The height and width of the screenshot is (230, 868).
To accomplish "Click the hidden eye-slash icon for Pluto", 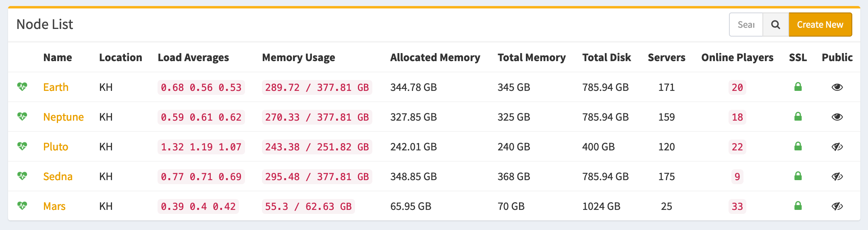I will pos(837,147).
